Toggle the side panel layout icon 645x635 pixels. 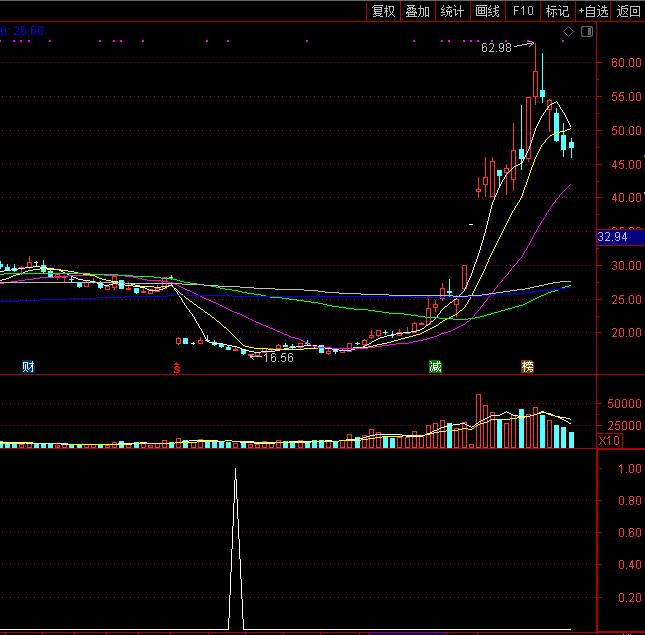(587, 32)
